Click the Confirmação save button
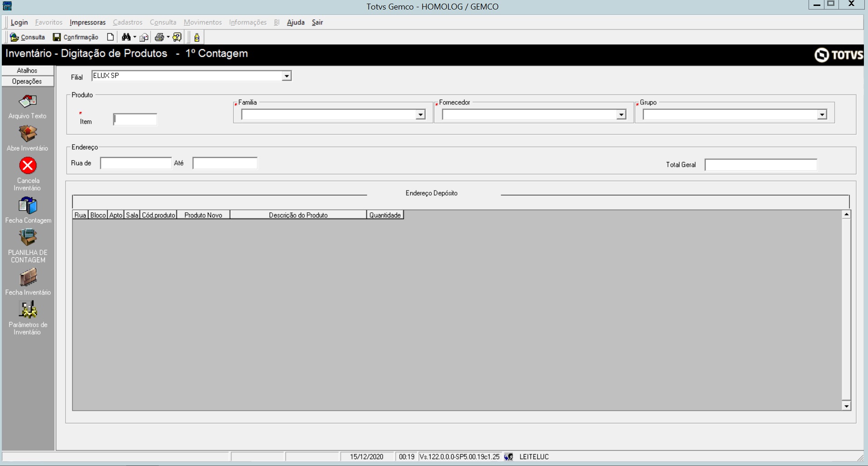Image resolution: width=868 pixels, height=466 pixels. (76, 37)
